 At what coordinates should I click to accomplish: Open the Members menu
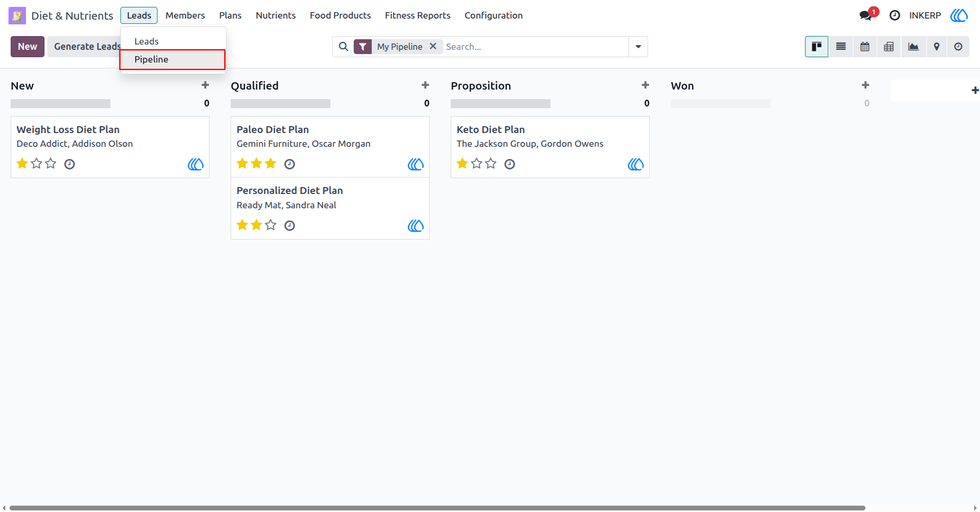pyautogui.click(x=185, y=15)
